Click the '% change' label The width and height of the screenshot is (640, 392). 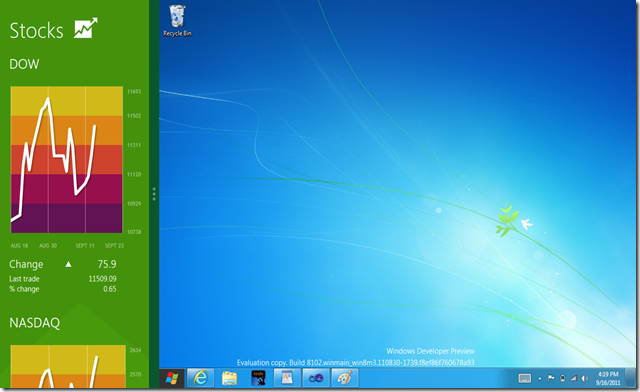24,289
